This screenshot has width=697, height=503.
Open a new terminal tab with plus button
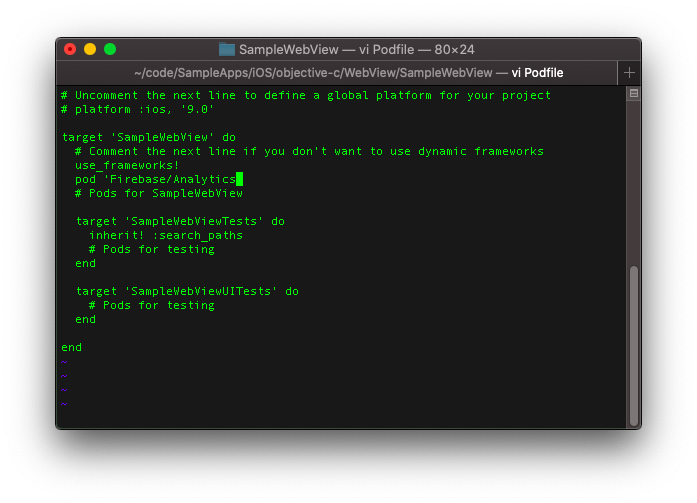tap(629, 72)
